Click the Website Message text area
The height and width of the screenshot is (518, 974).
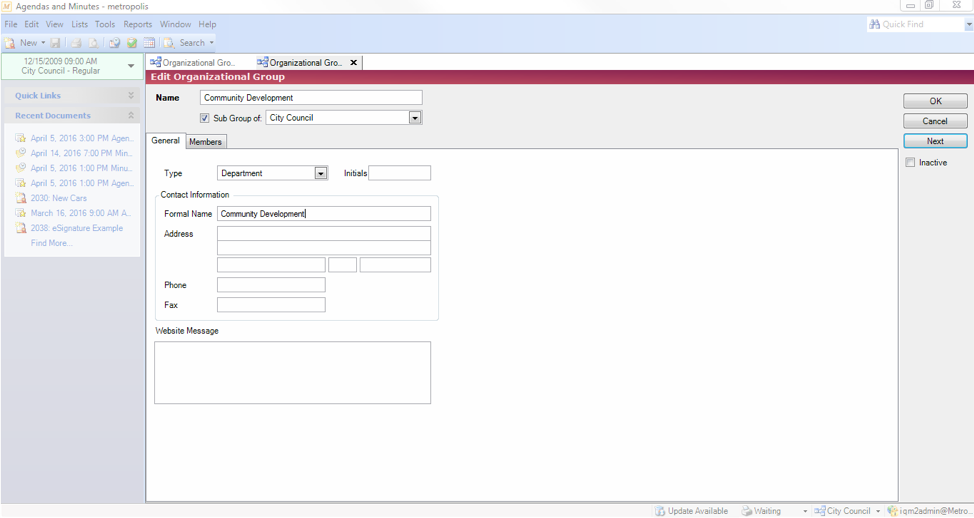tap(293, 373)
